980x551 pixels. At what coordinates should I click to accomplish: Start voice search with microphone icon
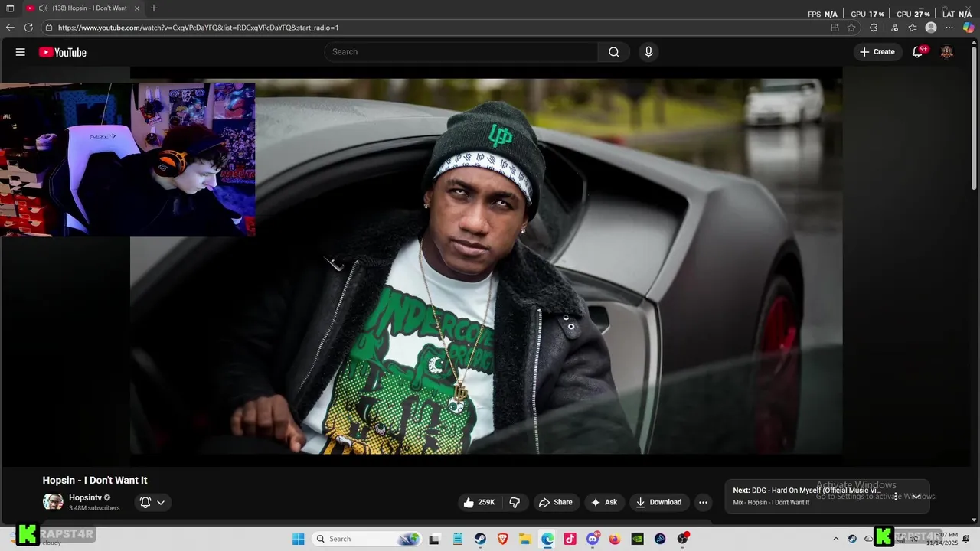tap(648, 52)
